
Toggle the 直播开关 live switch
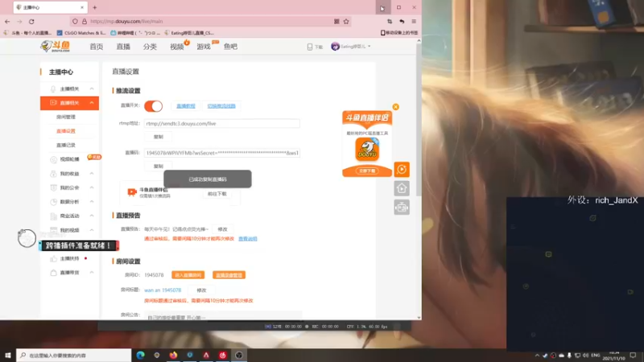(154, 106)
